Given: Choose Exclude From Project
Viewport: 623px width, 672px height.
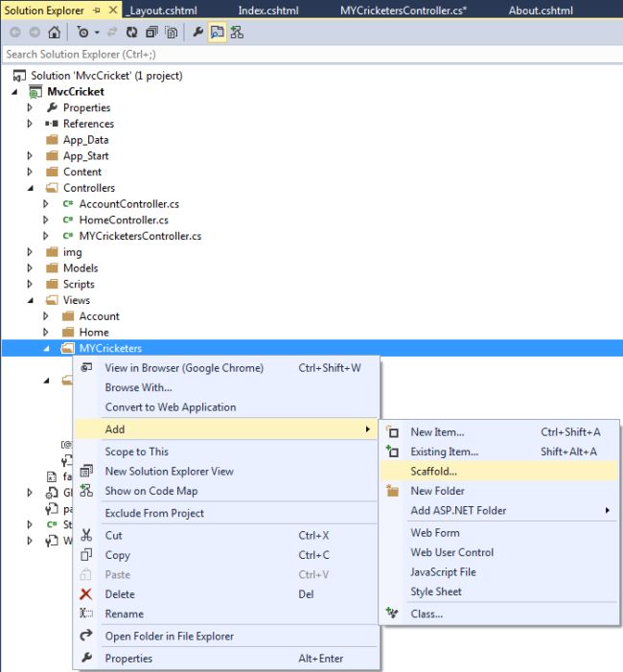Looking at the screenshot, I should [226, 514].
